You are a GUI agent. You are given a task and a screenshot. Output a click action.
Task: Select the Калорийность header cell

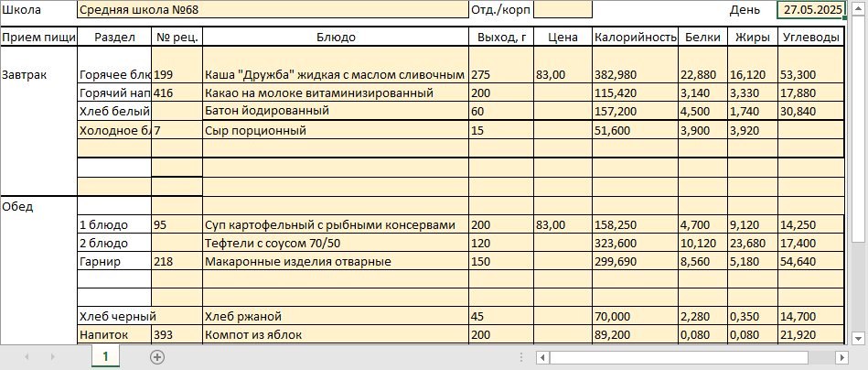[x=636, y=38]
